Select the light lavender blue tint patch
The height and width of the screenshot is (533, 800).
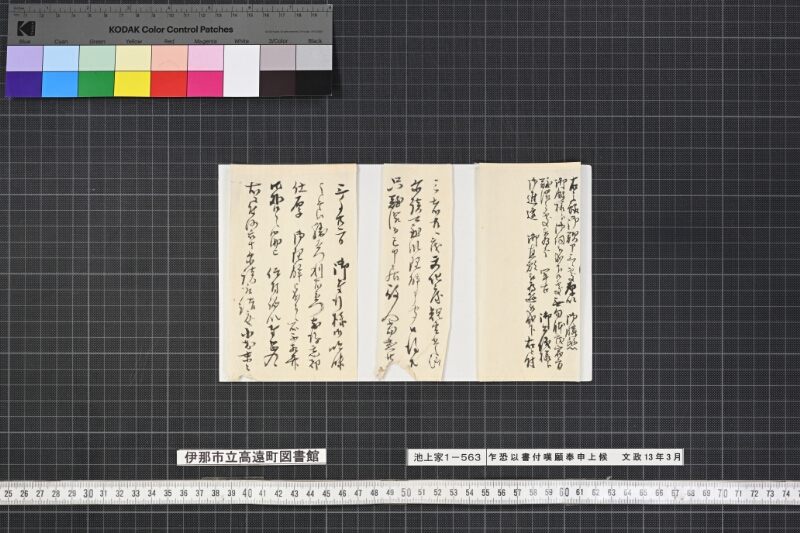pyautogui.click(x=24, y=58)
